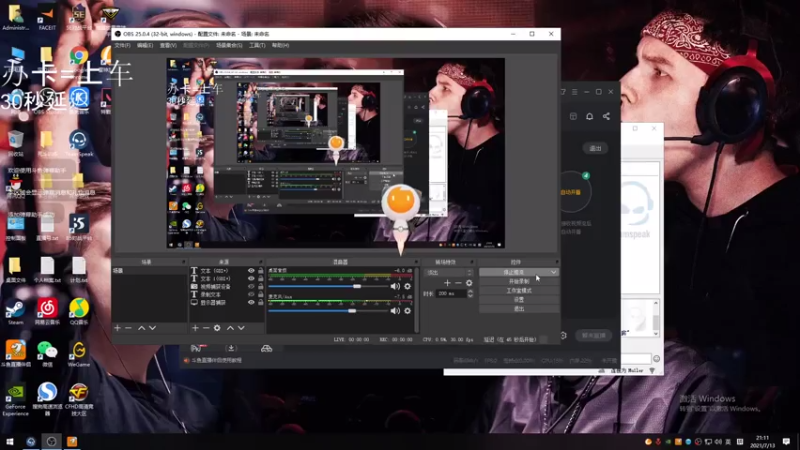Open the notification center in the taskbar

(786, 442)
